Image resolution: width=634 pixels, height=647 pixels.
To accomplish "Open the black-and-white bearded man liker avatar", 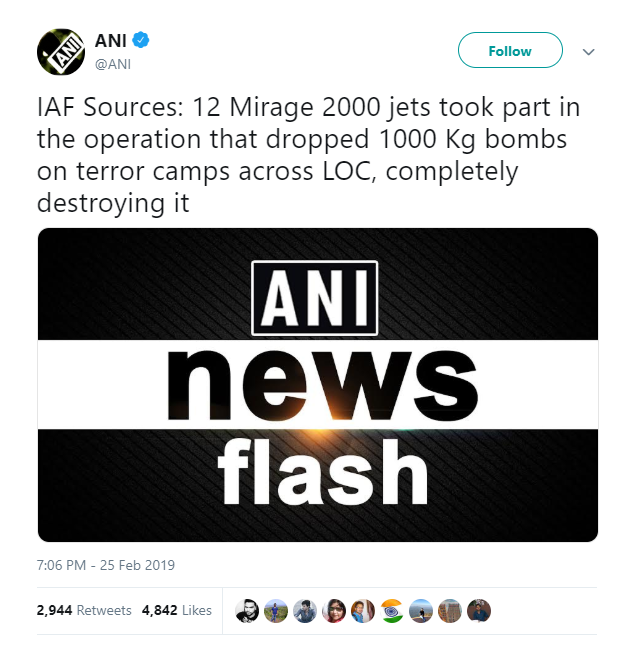I will tap(247, 611).
